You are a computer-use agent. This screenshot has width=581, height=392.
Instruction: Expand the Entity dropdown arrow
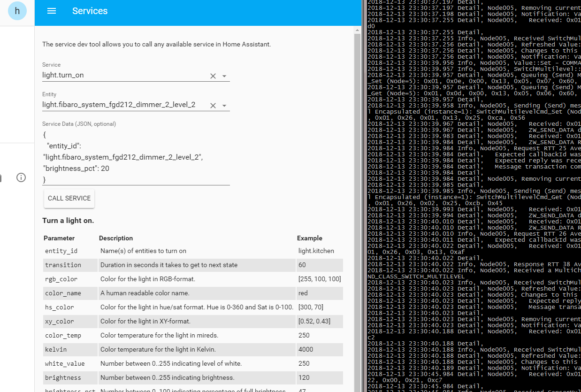tap(224, 106)
